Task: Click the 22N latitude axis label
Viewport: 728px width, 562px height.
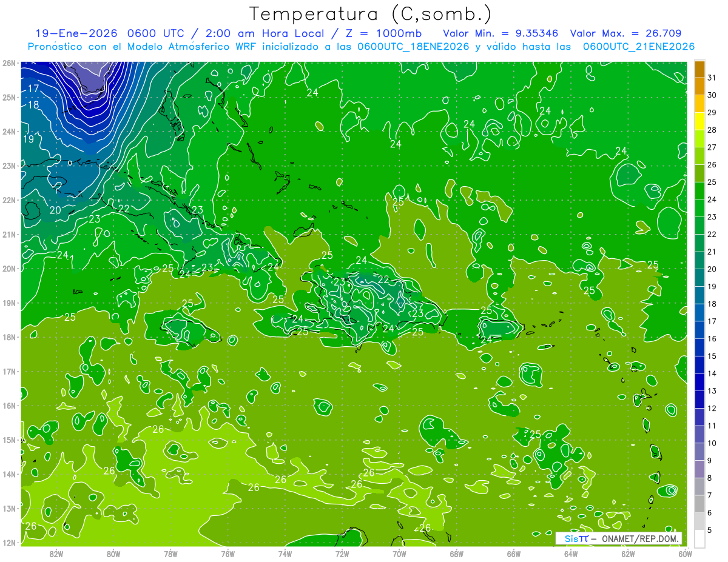Action: point(8,200)
